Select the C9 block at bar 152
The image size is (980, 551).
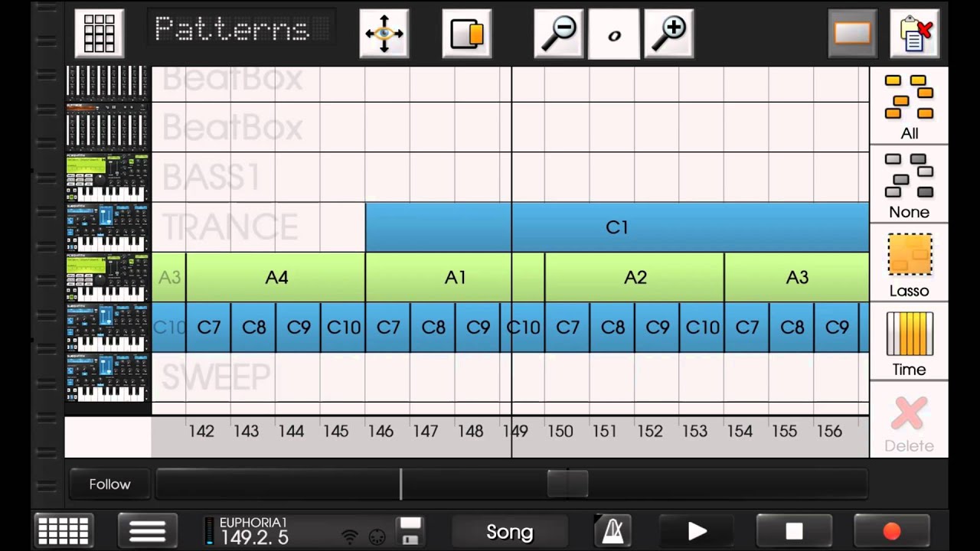pyautogui.click(x=657, y=327)
